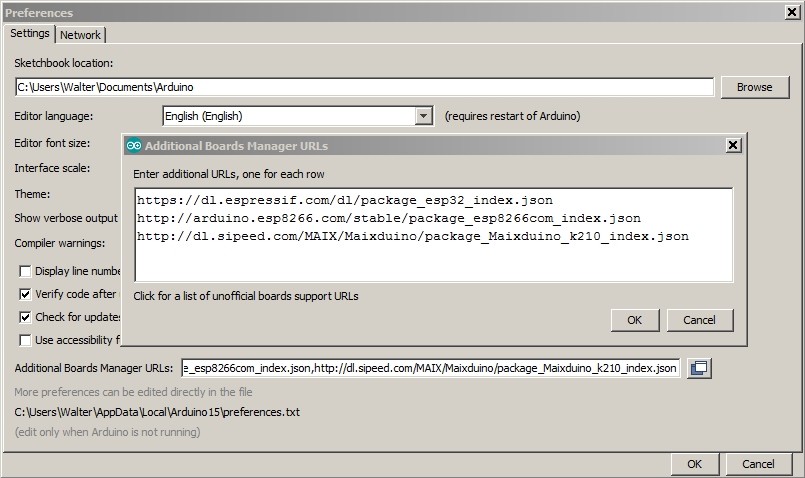Expand the Editor language dropdown
Viewport: 805px width, 478px height.
tap(423, 116)
